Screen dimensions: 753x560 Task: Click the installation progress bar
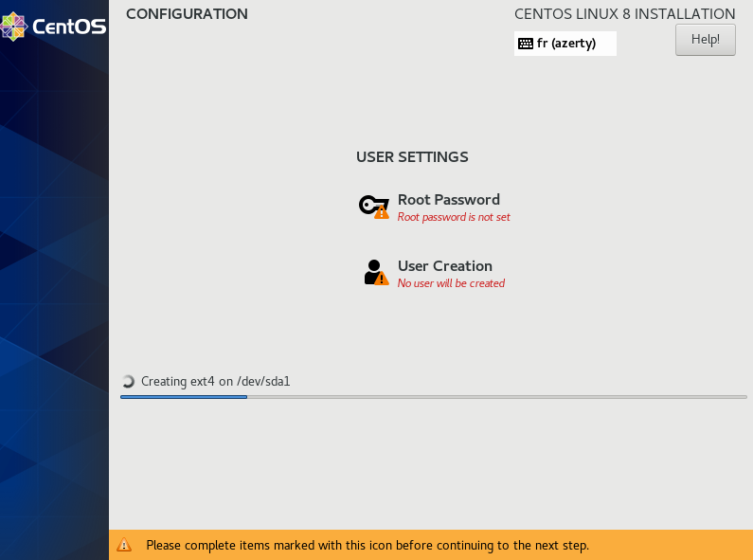click(x=434, y=397)
